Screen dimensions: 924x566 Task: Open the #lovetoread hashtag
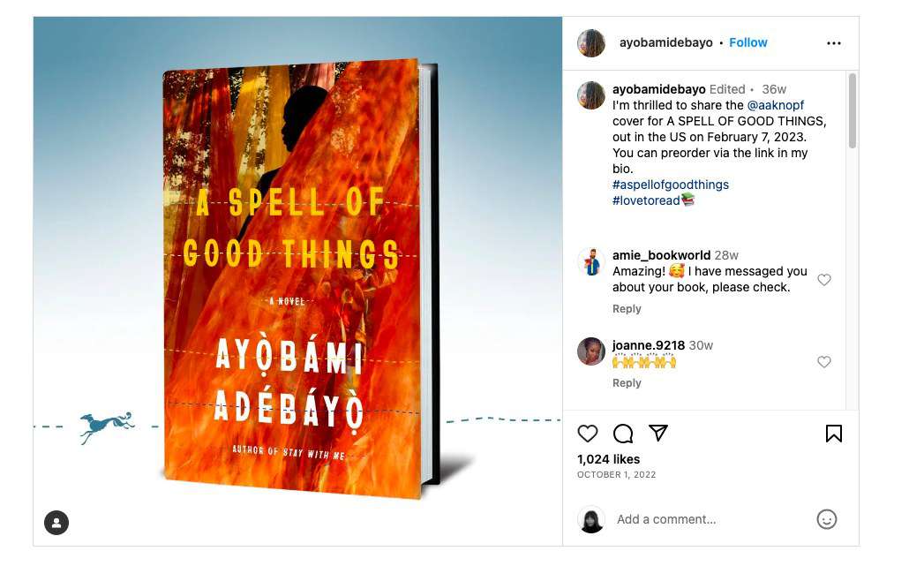[x=646, y=200]
